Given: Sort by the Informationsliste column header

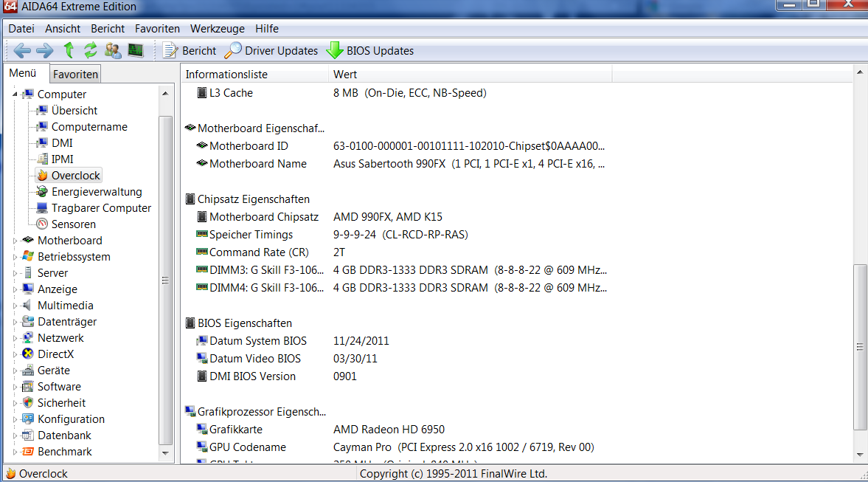Looking at the screenshot, I should [255, 75].
